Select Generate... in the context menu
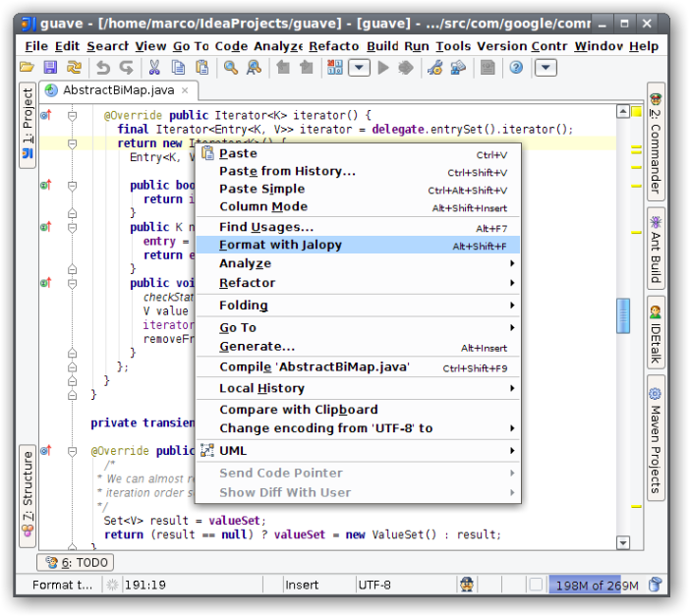689x616 pixels. [358, 347]
